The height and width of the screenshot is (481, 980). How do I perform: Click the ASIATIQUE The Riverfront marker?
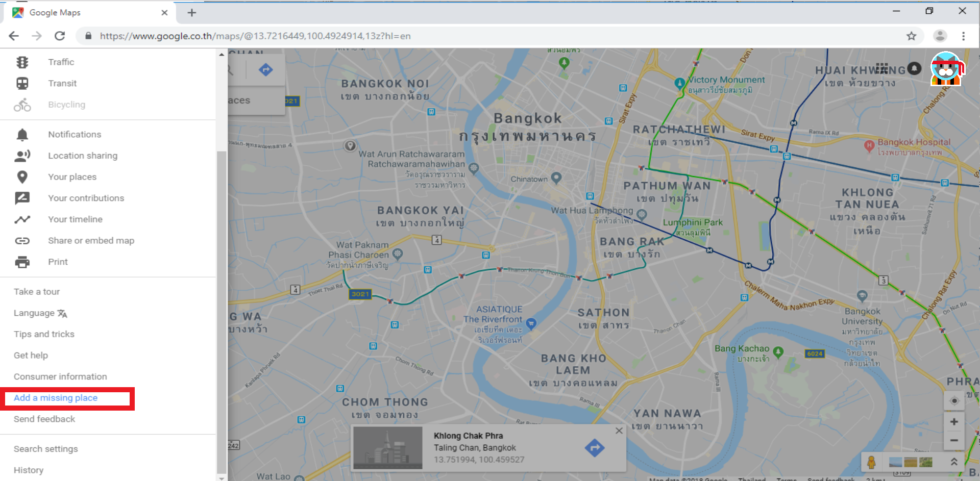click(x=531, y=323)
